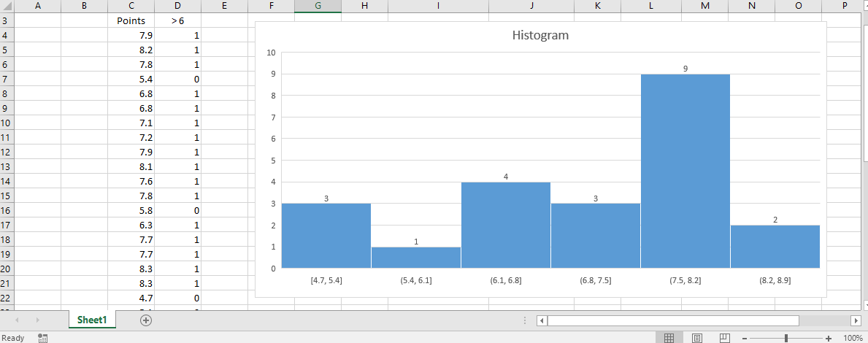
Task: Select the Points header cell
Action: click(131, 20)
